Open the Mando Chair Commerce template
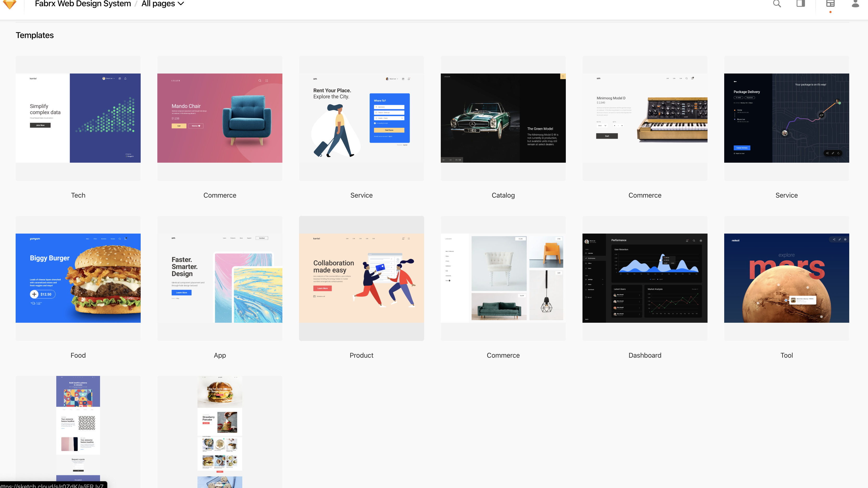Screen dimensions: 868x488 (220, 118)
